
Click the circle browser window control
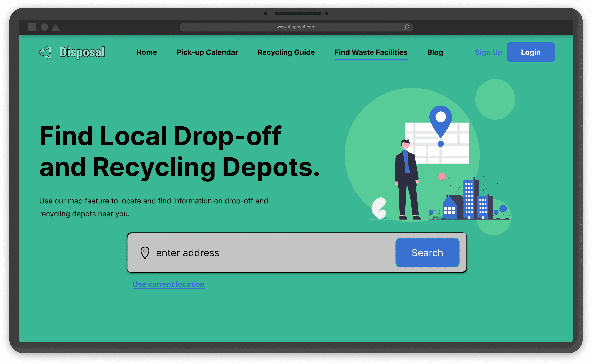[44, 27]
